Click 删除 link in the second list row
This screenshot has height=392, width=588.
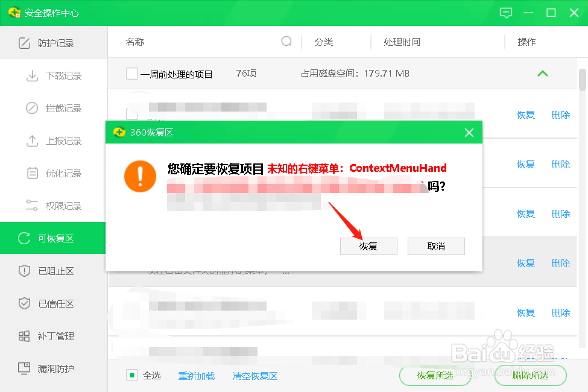click(x=561, y=164)
